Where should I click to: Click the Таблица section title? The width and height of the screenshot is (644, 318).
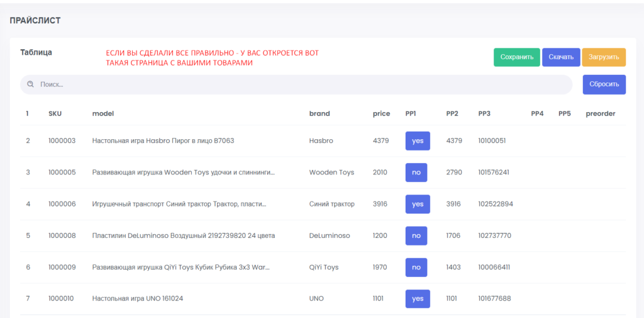tap(36, 53)
